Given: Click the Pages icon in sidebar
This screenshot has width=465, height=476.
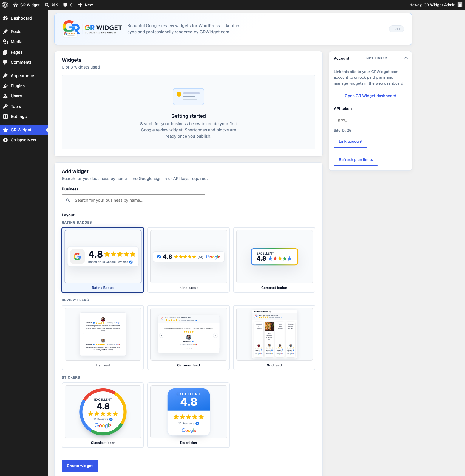Looking at the screenshot, I should tap(5, 52).
